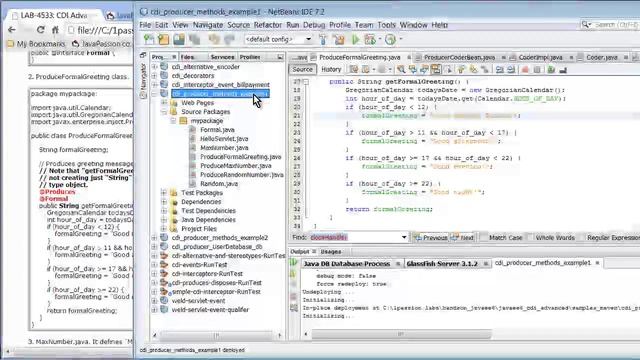This screenshot has width=640, height=360.
Task: Click the Previous find button
Action: pyautogui.click(x=431, y=238)
